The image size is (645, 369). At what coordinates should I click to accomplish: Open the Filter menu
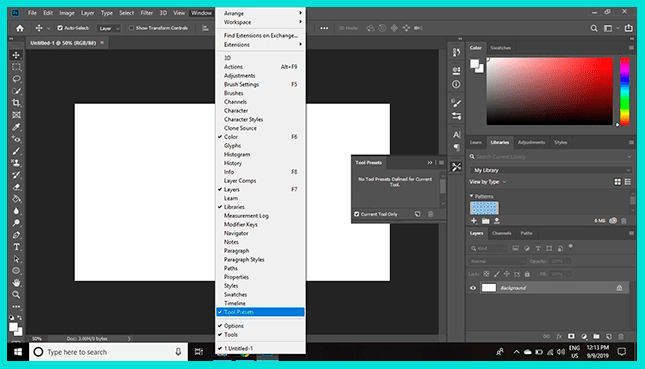(146, 13)
